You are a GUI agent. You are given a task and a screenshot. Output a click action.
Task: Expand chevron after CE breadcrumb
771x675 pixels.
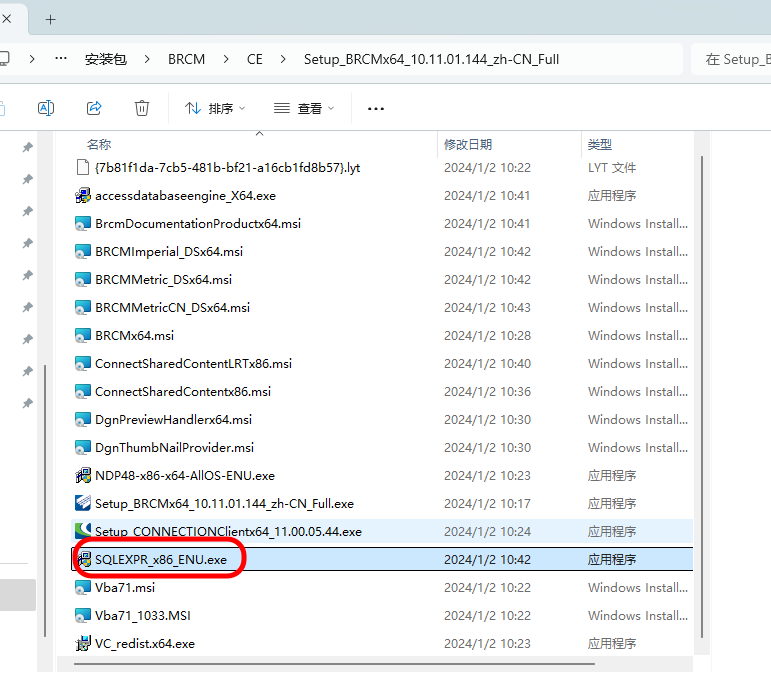point(283,59)
